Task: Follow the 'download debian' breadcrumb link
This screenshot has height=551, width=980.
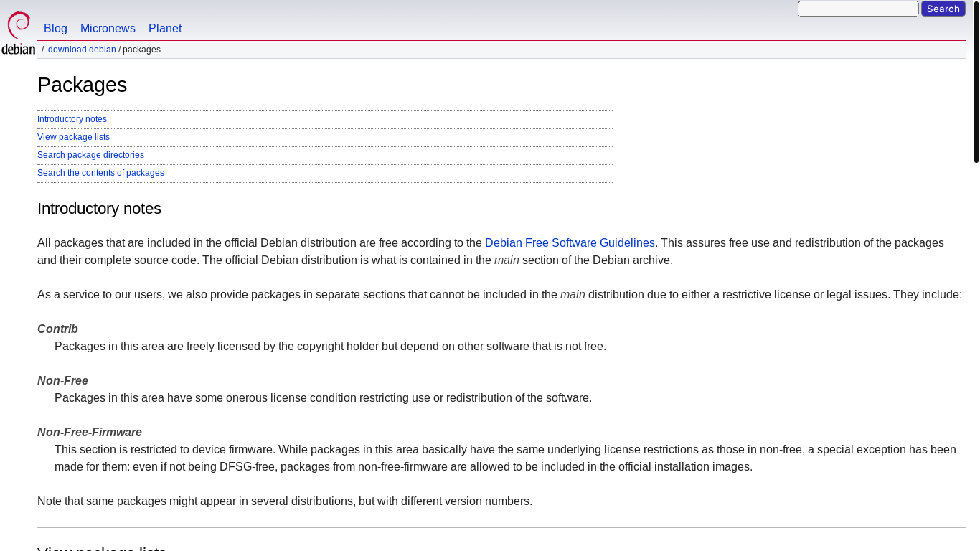Action: point(82,50)
